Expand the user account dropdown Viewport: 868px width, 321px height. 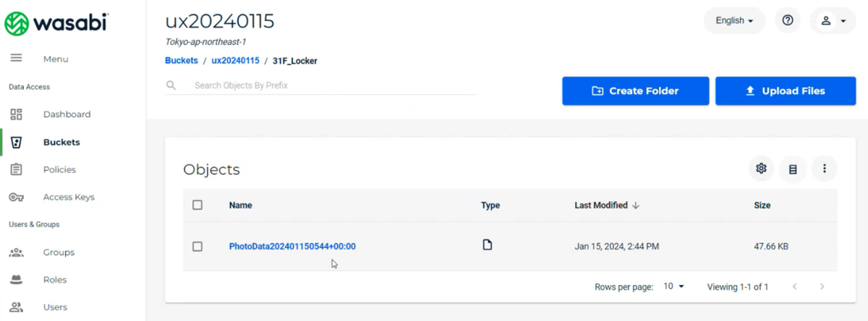tap(833, 21)
